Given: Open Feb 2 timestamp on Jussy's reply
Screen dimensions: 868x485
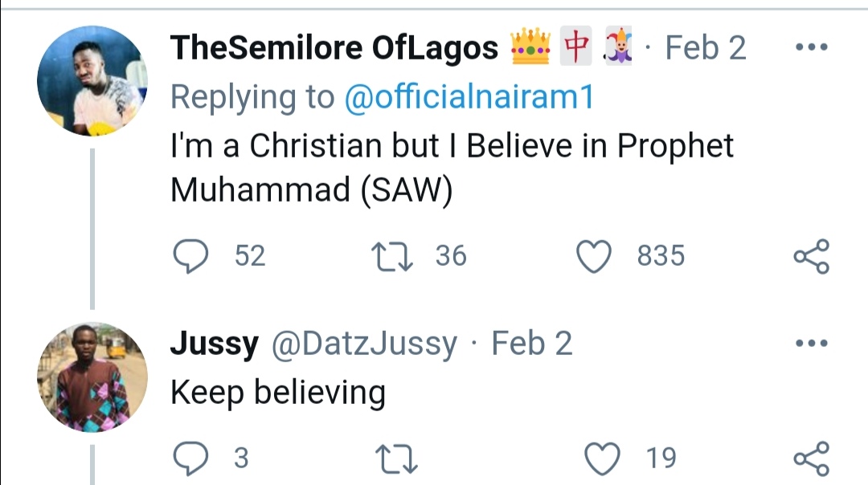Looking at the screenshot, I should (x=531, y=344).
